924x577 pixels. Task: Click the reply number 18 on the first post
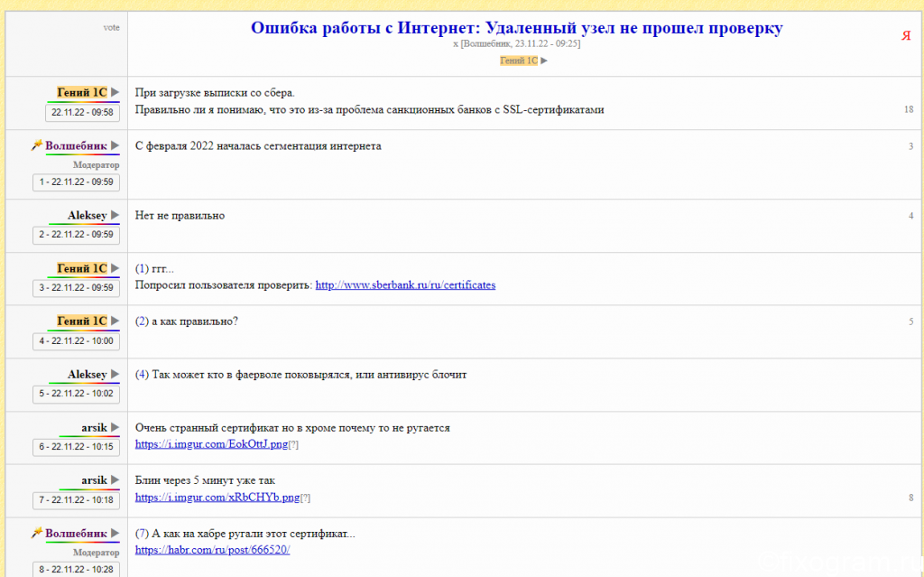pos(908,109)
